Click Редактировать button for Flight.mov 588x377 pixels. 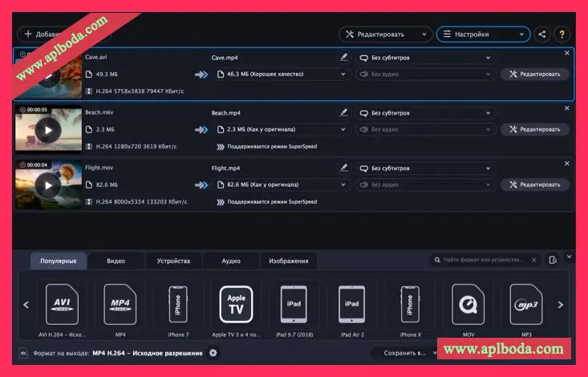click(535, 184)
